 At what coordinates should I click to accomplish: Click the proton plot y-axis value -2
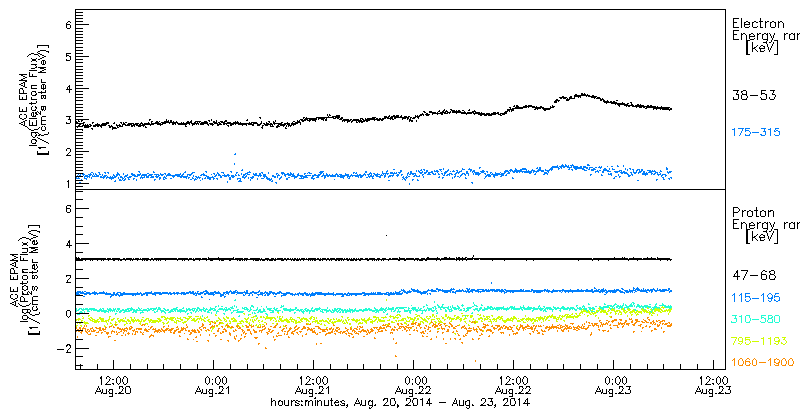(x=62, y=348)
